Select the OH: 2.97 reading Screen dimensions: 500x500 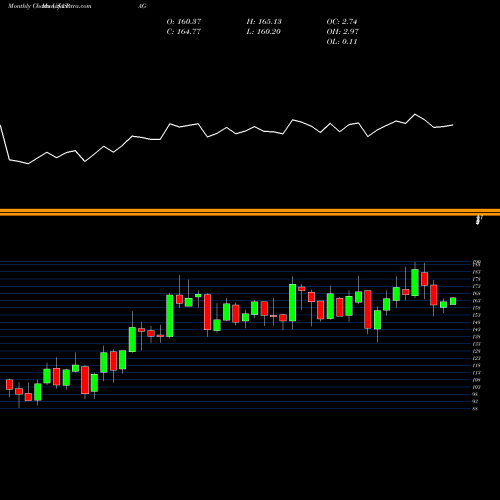click(342, 32)
